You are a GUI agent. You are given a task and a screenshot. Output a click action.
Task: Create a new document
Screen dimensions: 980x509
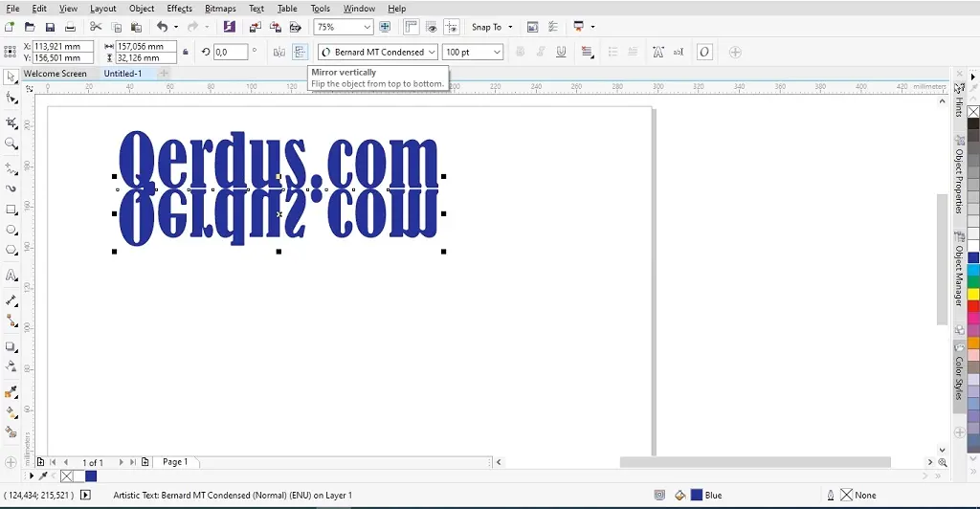(x=10, y=27)
